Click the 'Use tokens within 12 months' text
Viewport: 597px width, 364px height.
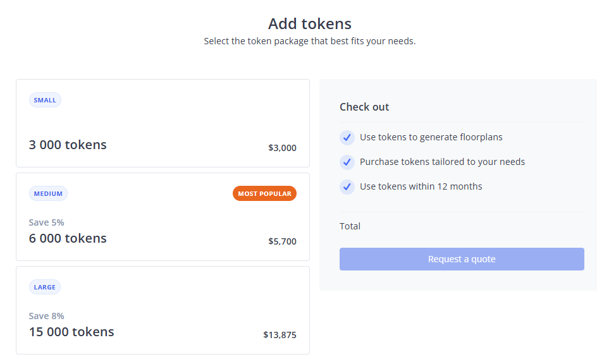pyautogui.click(x=421, y=186)
